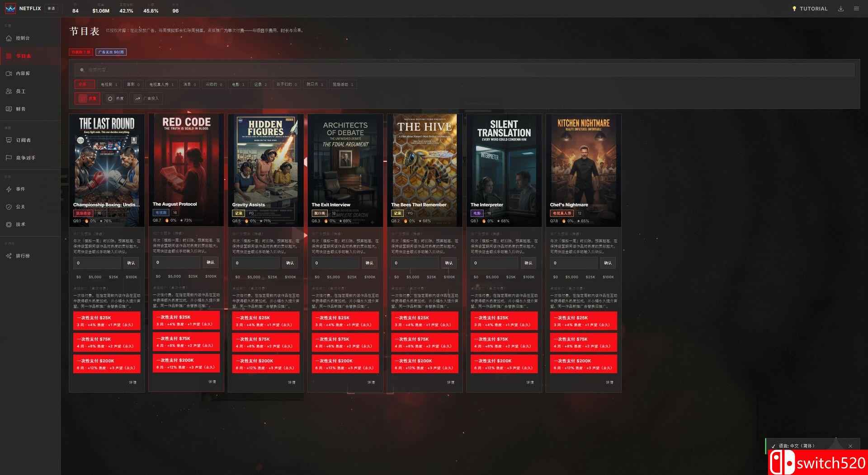
Task: Click the 广告支出 $0/周 badge
Action: tap(111, 52)
